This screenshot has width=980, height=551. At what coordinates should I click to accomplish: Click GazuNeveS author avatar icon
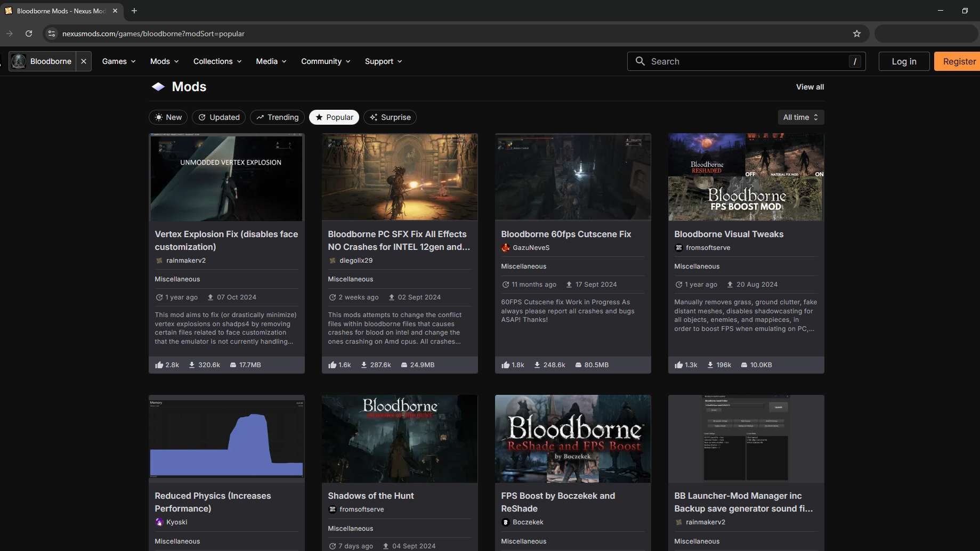click(x=506, y=248)
